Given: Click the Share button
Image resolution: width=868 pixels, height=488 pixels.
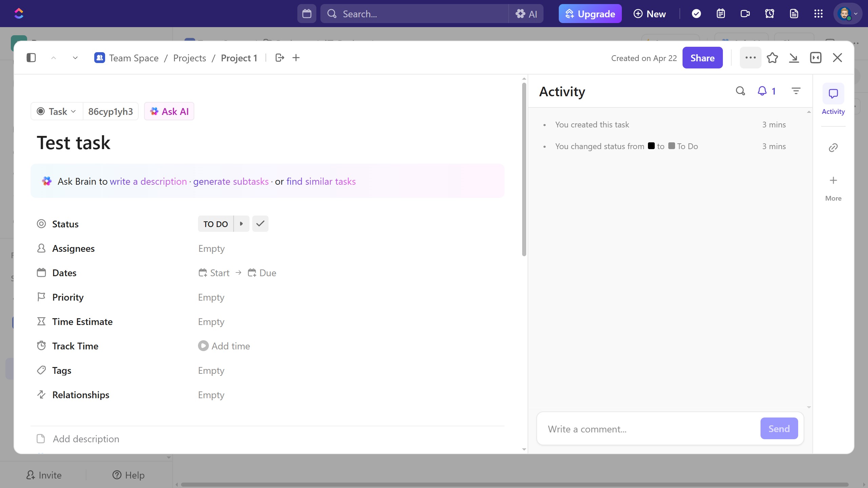Looking at the screenshot, I should (x=702, y=58).
